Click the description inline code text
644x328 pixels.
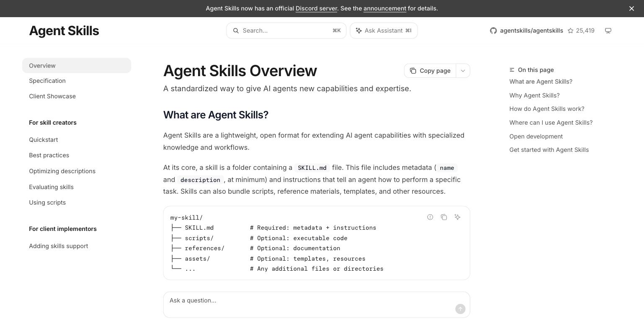[x=200, y=180]
